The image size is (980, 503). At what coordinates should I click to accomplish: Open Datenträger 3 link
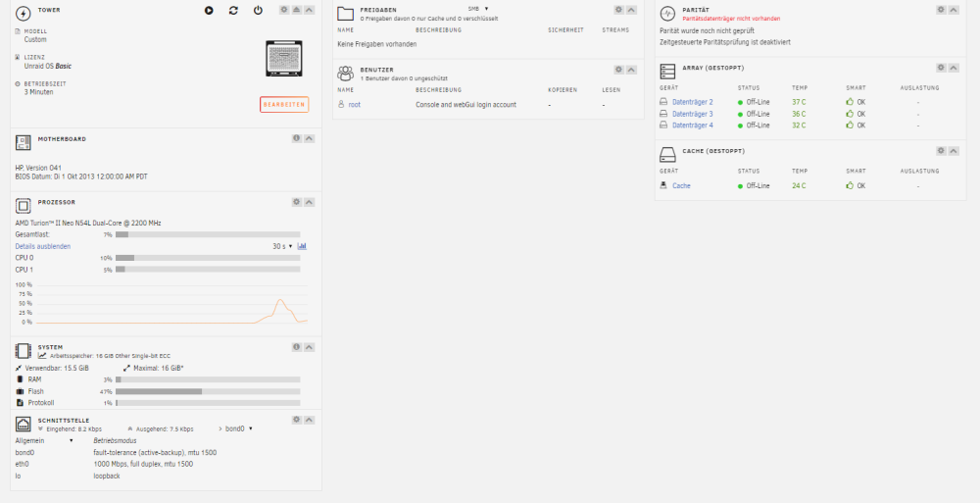point(693,114)
